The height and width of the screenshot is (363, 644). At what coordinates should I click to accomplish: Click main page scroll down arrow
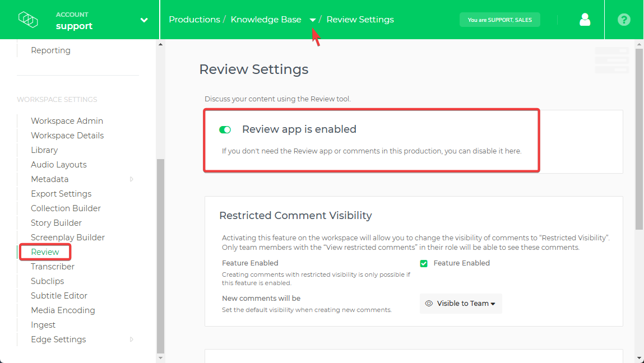coord(639,358)
